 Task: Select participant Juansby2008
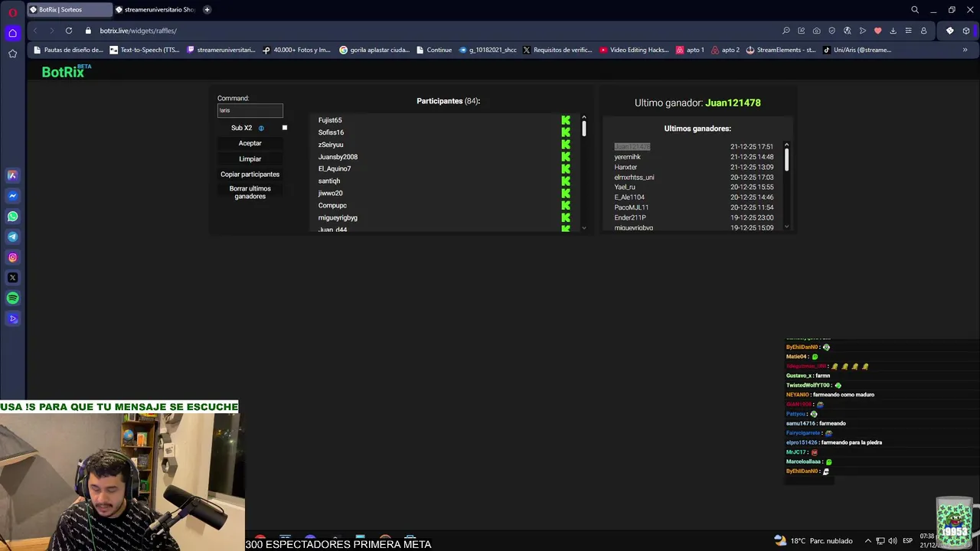(x=338, y=157)
